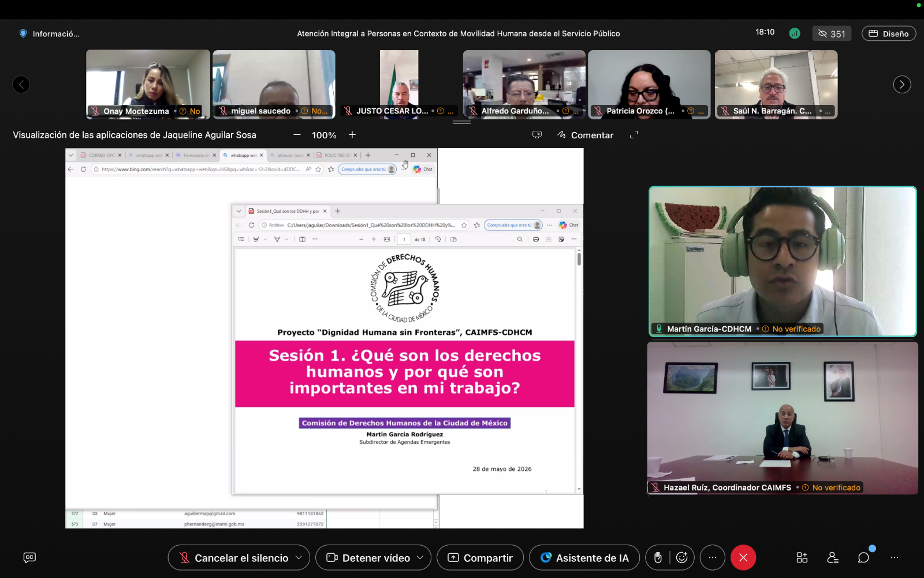Leave the meeting with red X button
Image resolution: width=924 pixels, height=578 pixels.
click(x=743, y=558)
